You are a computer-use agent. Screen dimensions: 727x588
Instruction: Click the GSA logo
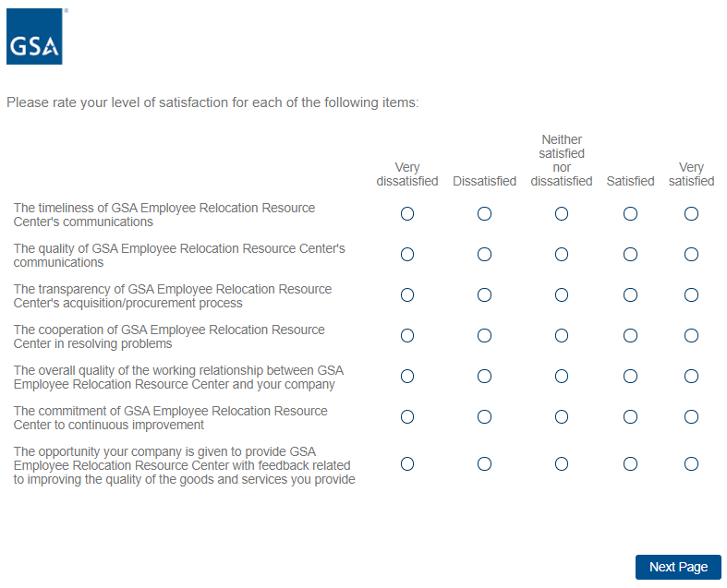click(34, 37)
